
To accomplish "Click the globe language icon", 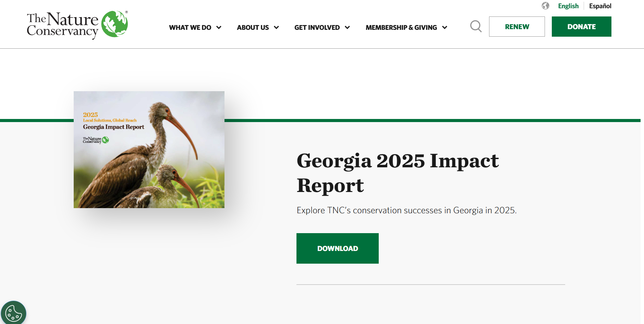I will 545,5.
